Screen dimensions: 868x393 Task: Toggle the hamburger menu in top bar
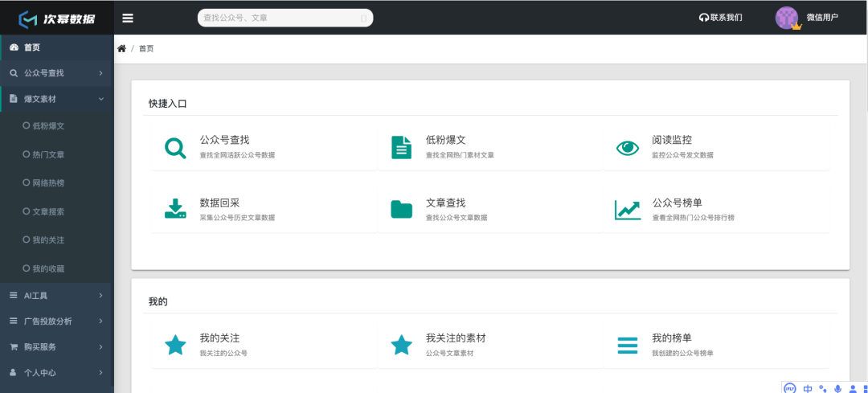128,18
